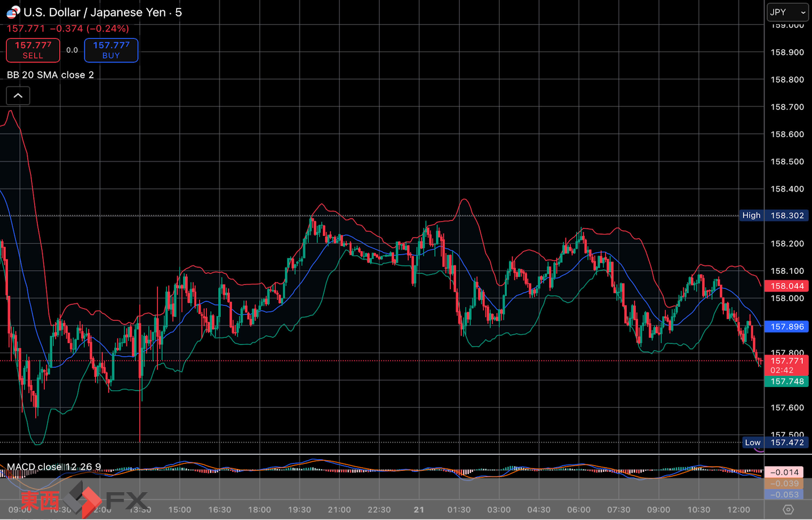Select the BB 20 SMA indicator label
This screenshot has height=520, width=812.
(x=50, y=75)
